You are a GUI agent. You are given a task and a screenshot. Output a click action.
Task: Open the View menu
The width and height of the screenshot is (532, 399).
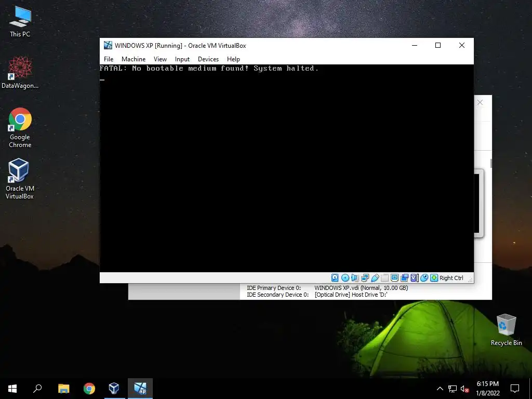(x=160, y=59)
